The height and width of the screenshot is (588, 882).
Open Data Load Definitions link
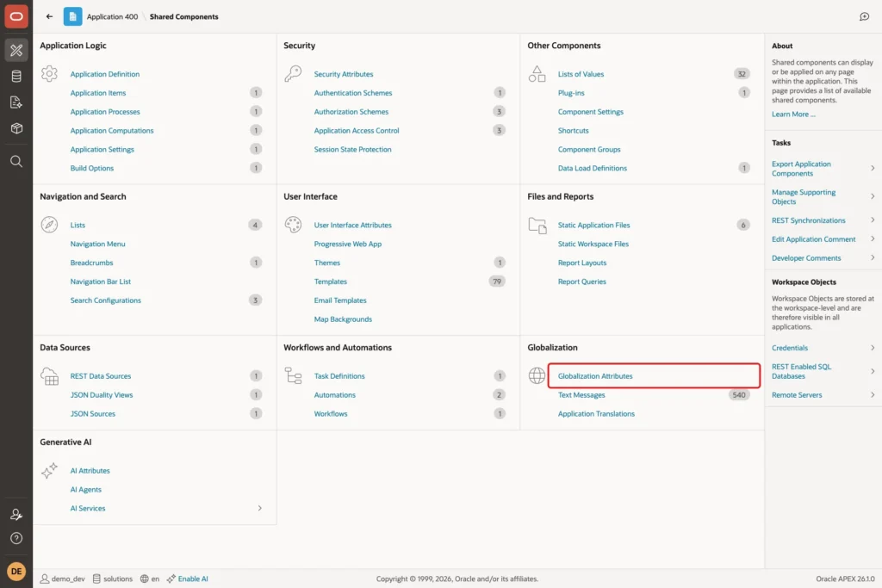592,168
